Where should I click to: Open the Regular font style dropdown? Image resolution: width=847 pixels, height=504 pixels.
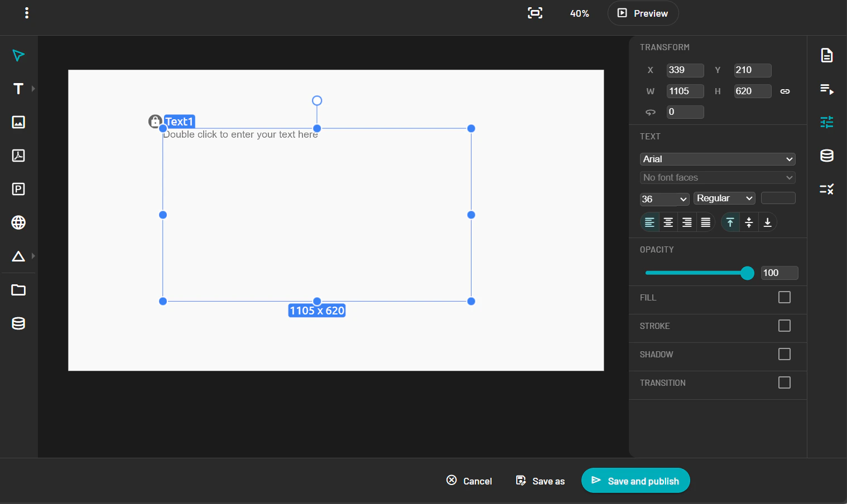pyautogui.click(x=725, y=198)
